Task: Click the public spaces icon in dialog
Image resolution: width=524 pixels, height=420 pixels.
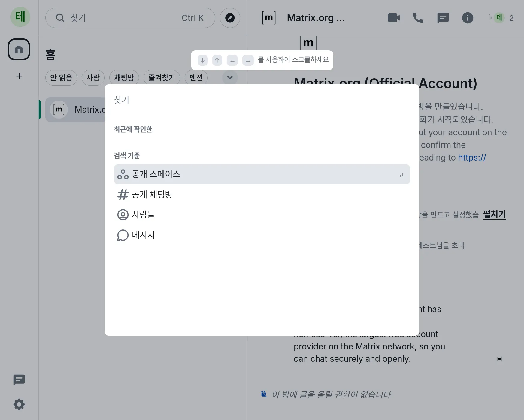Action: (123, 174)
